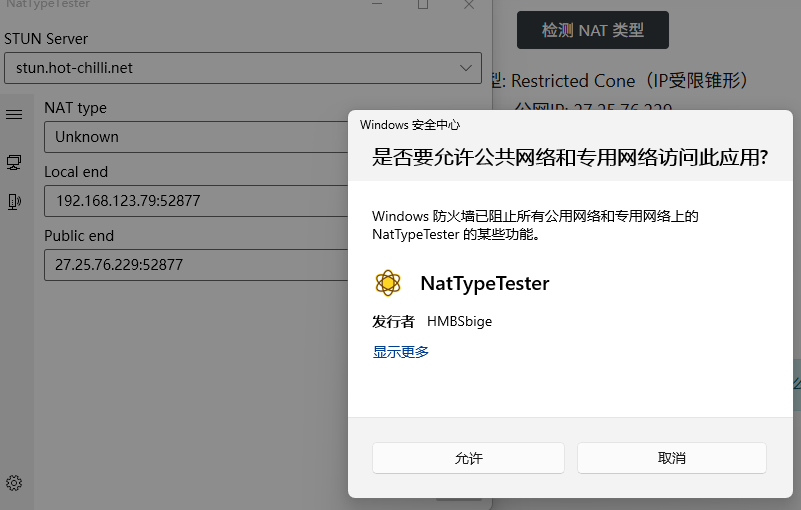Click the Public end label

pyautogui.click(x=79, y=236)
